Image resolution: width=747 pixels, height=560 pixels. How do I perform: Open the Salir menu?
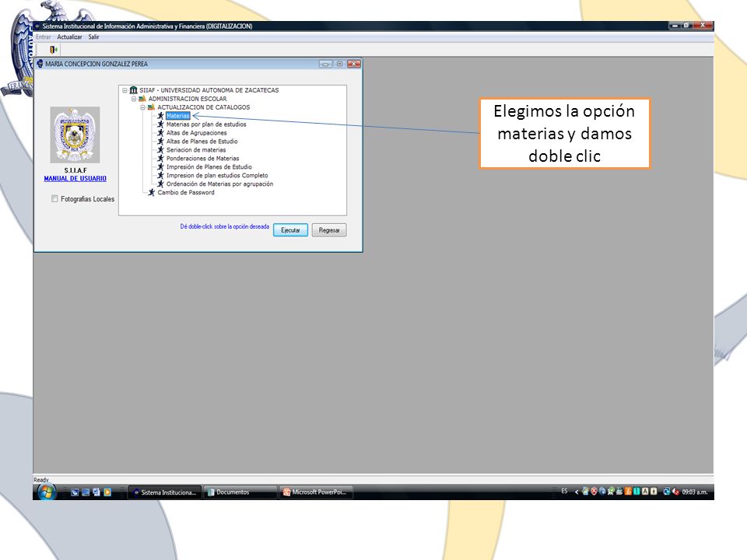click(x=94, y=37)
